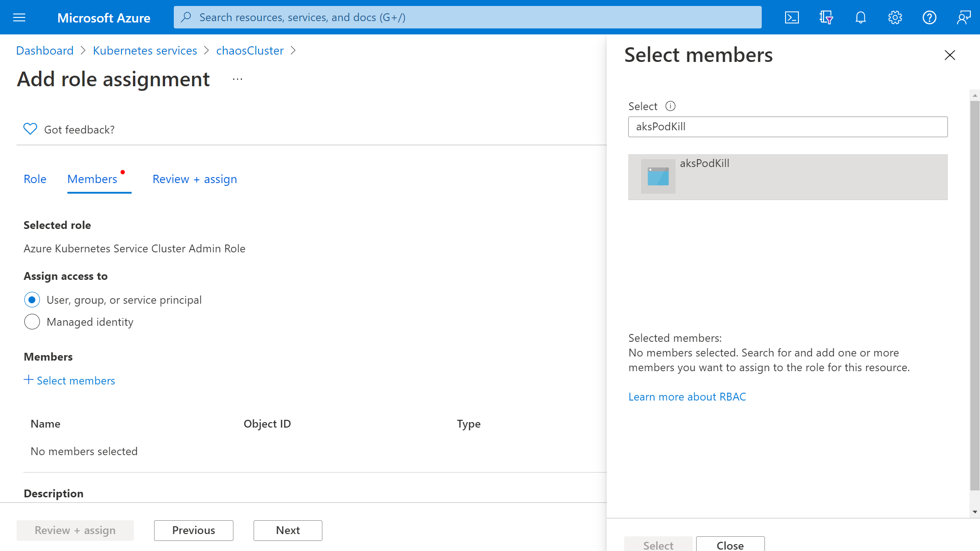Switch to the Role tab
This screenshot has height=551, width=980.
[34, 178]
